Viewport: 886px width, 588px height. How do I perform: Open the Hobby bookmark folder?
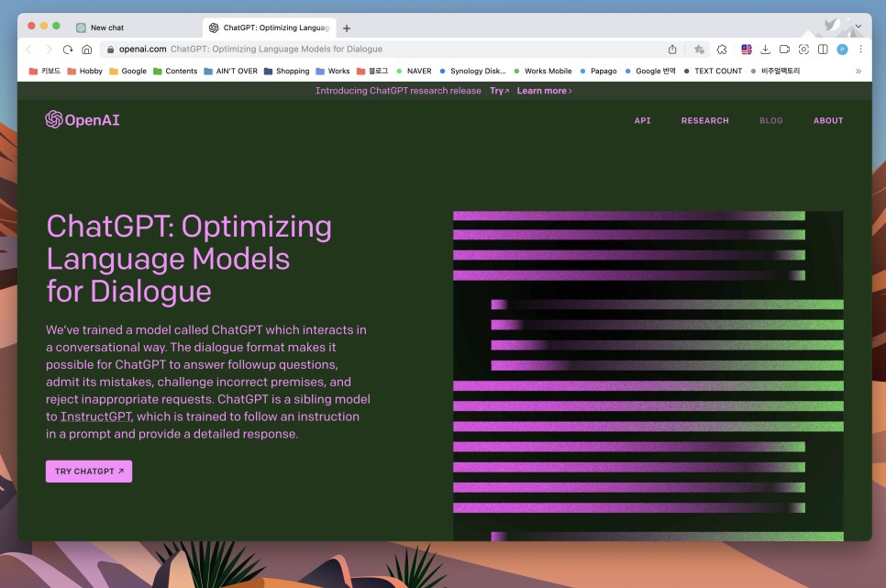point(84,72)
